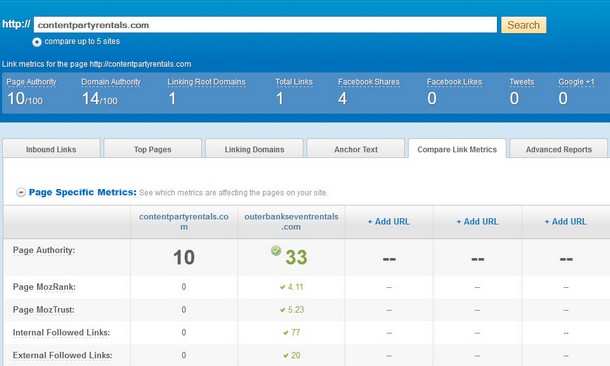Click the 'Page MozTrust:' row label
Screen dimensions: 610x366
pos(44,310)
